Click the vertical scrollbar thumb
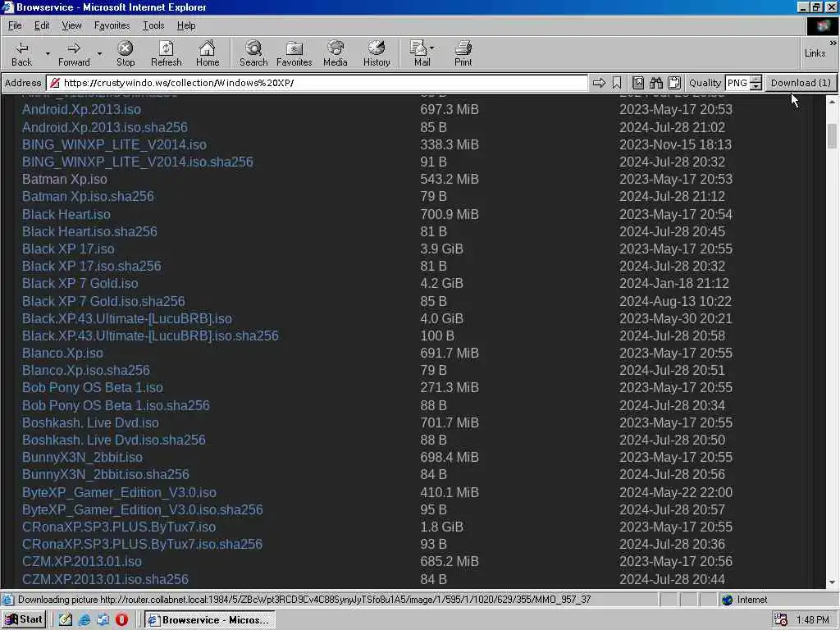The width and height of the screenshot is (840, 630). point(832,135)
